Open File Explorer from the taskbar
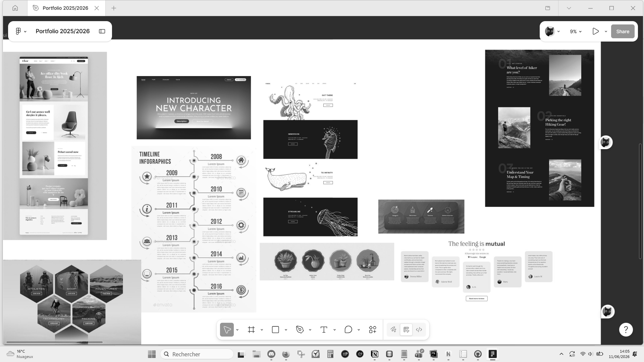The image size is (644, 362). (x=257, y=354)
